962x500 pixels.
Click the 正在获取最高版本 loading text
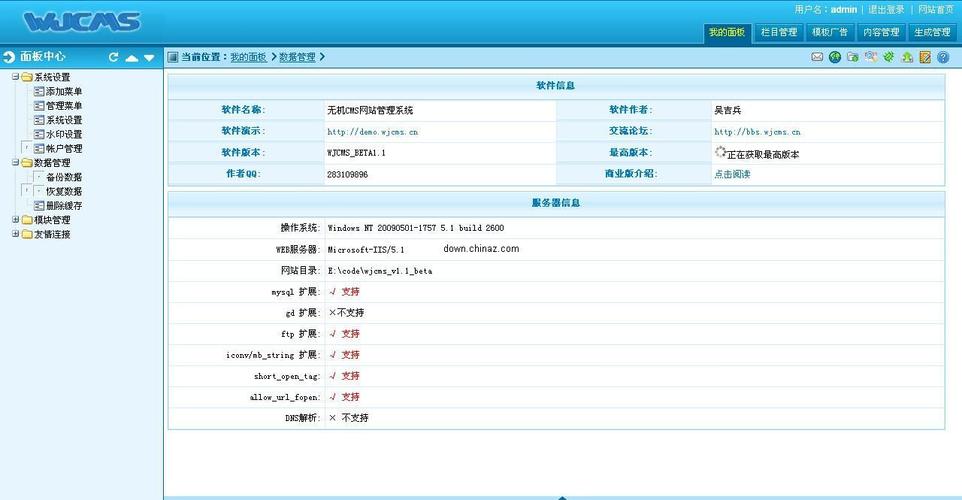[x=763, y=155]
